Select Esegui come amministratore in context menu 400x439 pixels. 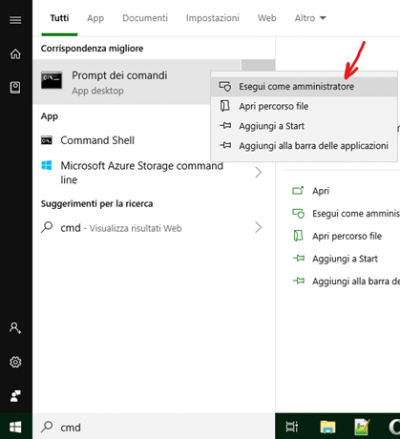coord(304,87)
